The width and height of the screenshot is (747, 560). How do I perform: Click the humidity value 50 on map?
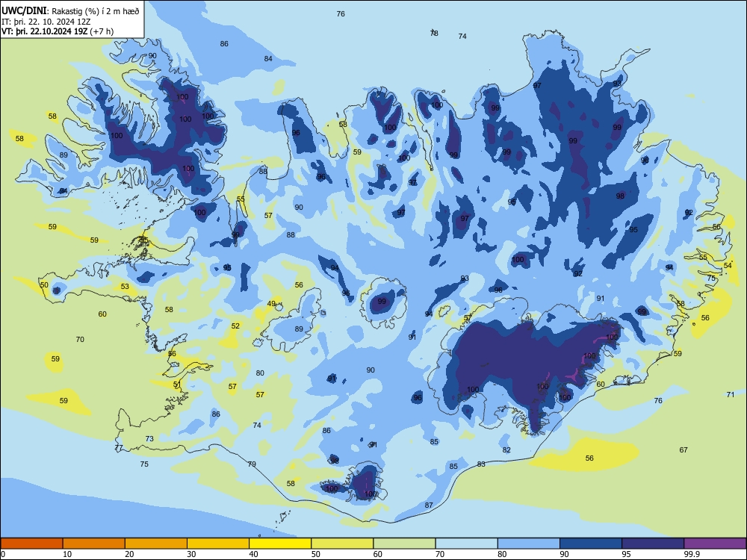(44, 285)
